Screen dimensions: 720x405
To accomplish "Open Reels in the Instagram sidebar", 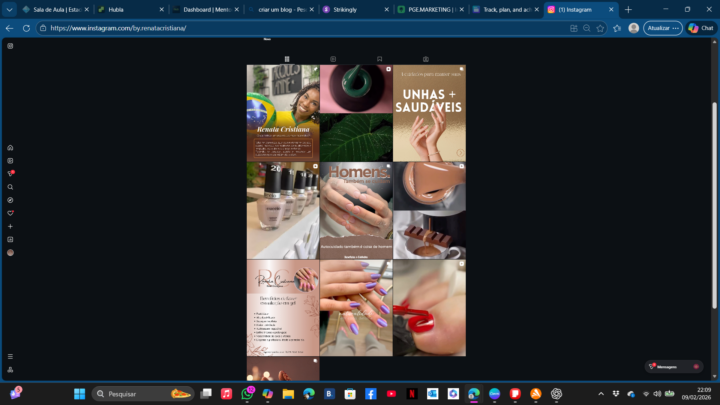I will [x=10, y=160].
